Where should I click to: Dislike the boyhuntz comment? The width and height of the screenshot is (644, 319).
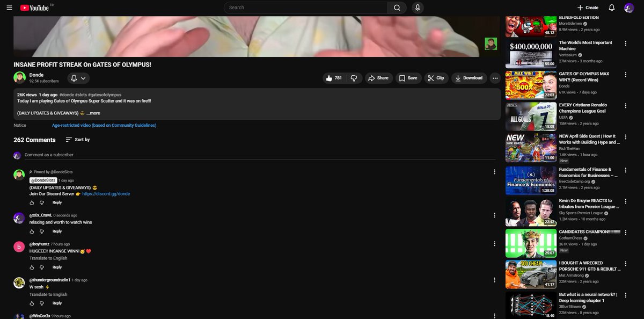tap(42, 267)
